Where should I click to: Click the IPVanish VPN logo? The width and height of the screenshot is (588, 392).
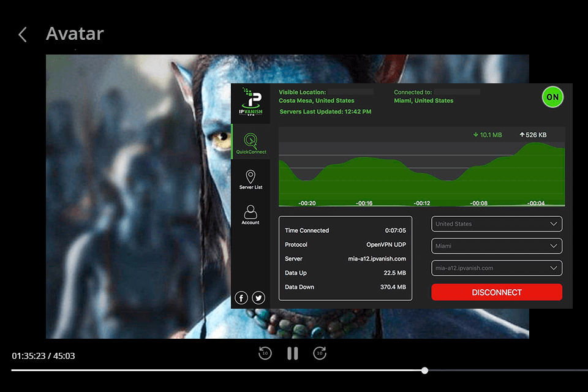251,102
